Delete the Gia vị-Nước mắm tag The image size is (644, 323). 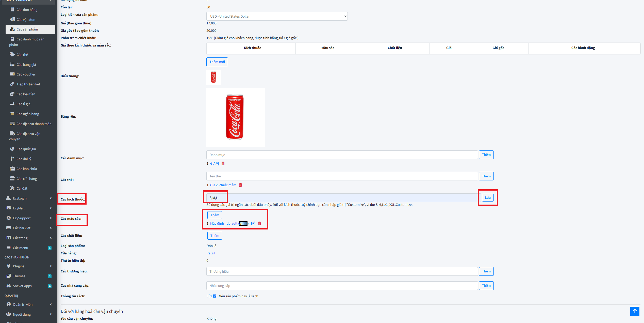(x=240, y=185)
